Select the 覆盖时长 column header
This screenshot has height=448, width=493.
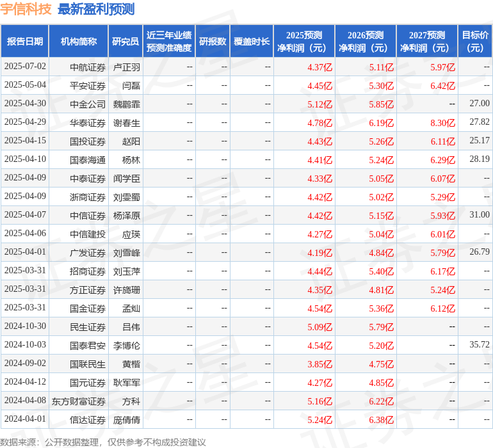[252, 41]
